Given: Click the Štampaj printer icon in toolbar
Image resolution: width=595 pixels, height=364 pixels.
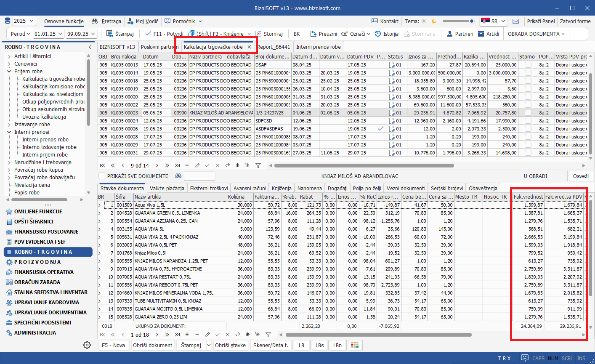Looking at the screenshot, I should pos(110,34).
